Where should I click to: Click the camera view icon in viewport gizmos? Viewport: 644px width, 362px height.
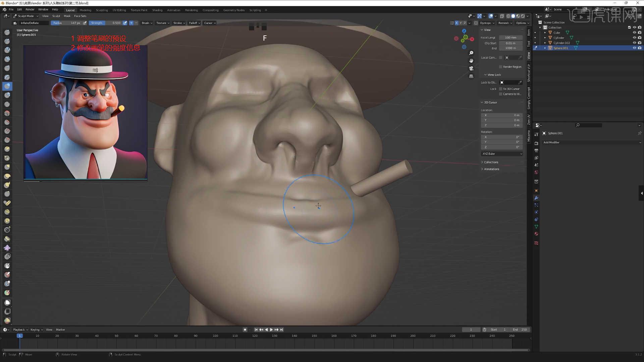pyautogui.click(x=471, y=68)
